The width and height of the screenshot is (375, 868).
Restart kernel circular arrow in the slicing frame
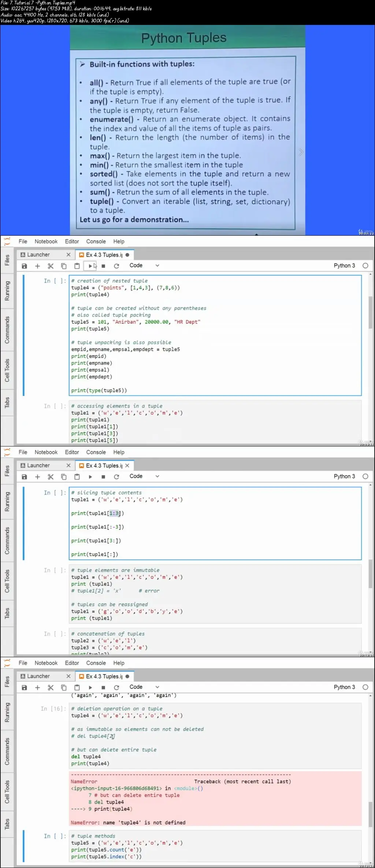pyautogui.click(x=116, y=477)
